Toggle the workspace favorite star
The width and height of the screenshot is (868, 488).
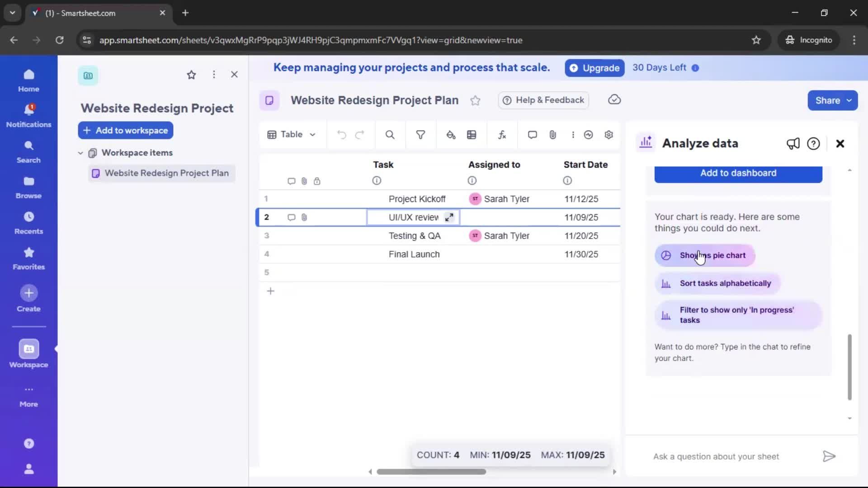coord(191,75)
